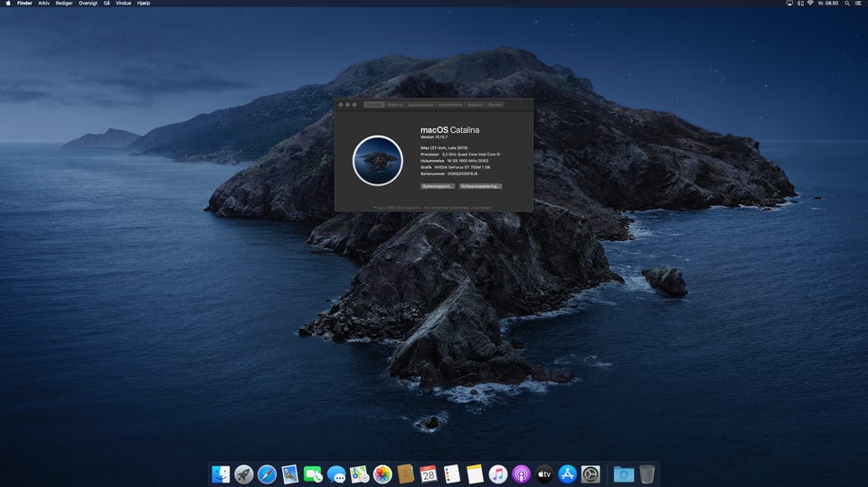Open the Wi-Fi status menu
868x487 pixels.
[809, 4]
